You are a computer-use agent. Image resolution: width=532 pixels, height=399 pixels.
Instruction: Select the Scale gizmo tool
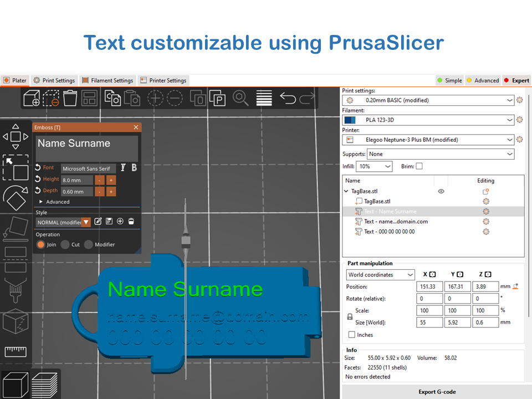tap(16, 167)
